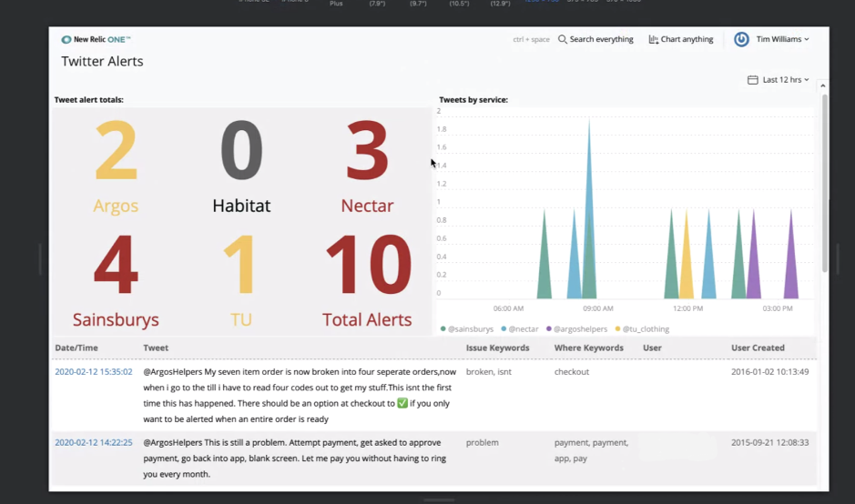Click the search magnifier icon
Viewport: 855px width, 504px height.
tap(562, 39)
